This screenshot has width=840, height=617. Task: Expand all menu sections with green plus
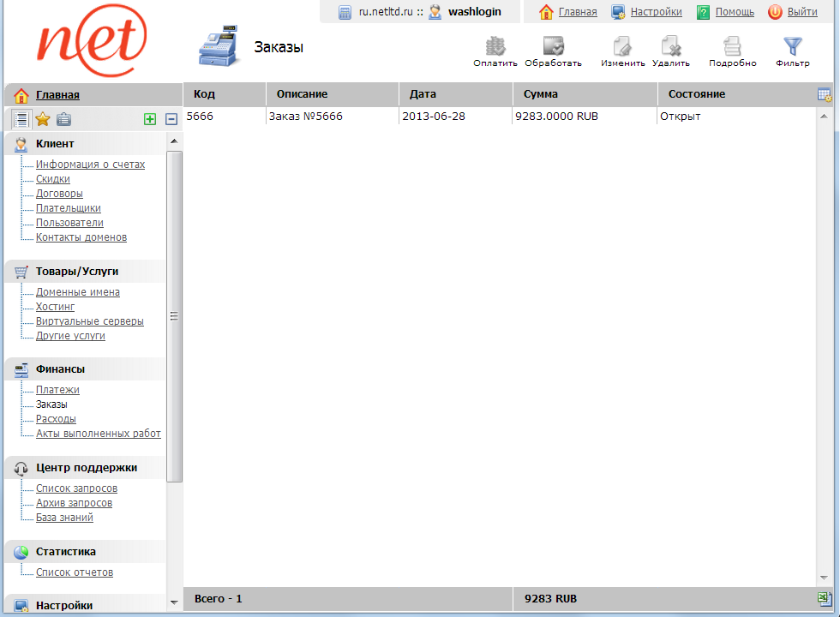point(150,119)
